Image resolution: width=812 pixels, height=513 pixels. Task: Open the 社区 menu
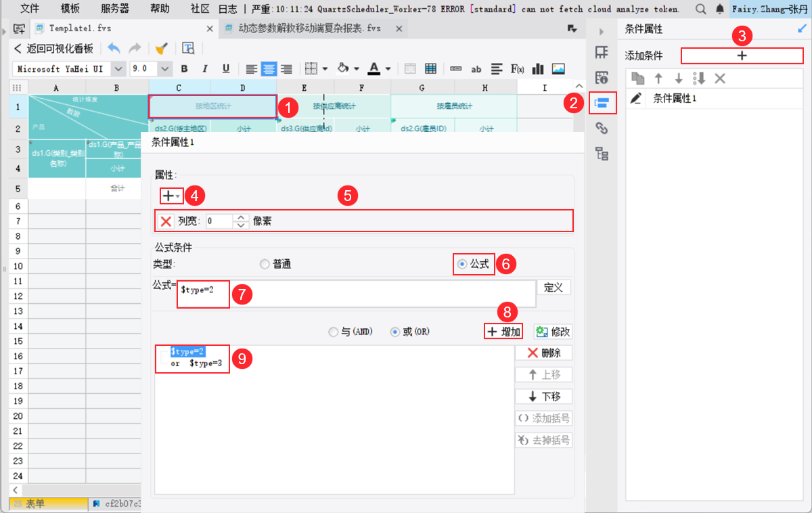click(x=200, y=9)
